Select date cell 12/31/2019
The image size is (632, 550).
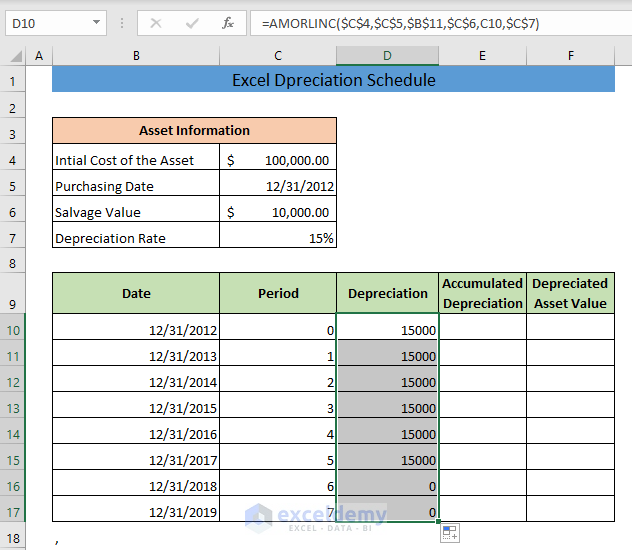point(136,512)
